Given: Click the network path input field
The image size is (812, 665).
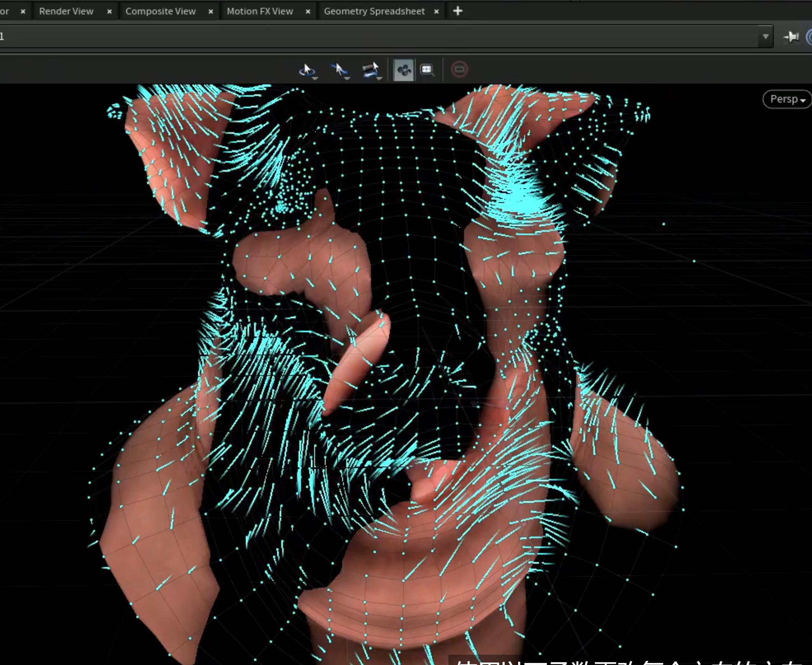Looking at the screenshot, I should 379,37.
